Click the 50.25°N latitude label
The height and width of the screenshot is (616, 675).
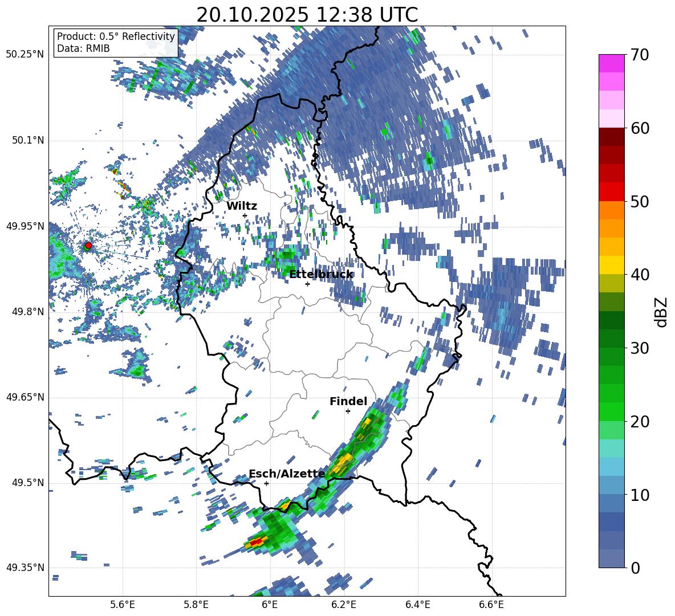(25, 55)
